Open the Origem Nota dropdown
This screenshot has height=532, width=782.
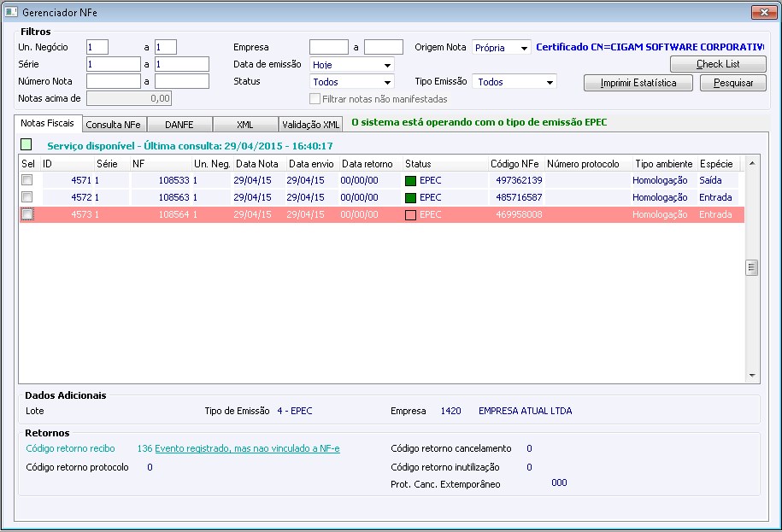(x=524, y=48)
